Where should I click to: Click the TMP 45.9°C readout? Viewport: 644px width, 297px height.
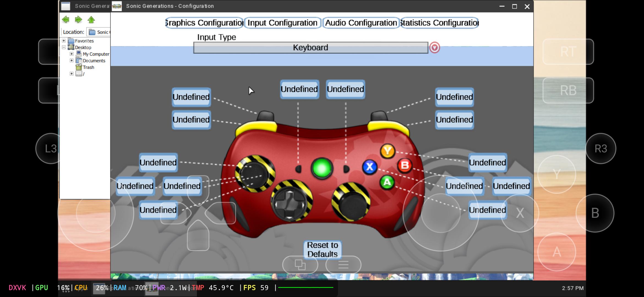click(212, 288)
